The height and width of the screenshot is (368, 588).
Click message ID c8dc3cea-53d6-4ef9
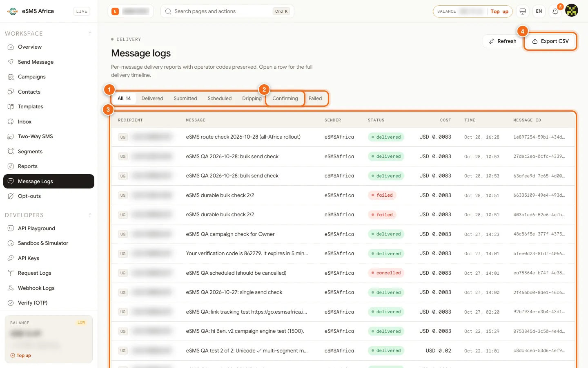(x=539, y=351)
